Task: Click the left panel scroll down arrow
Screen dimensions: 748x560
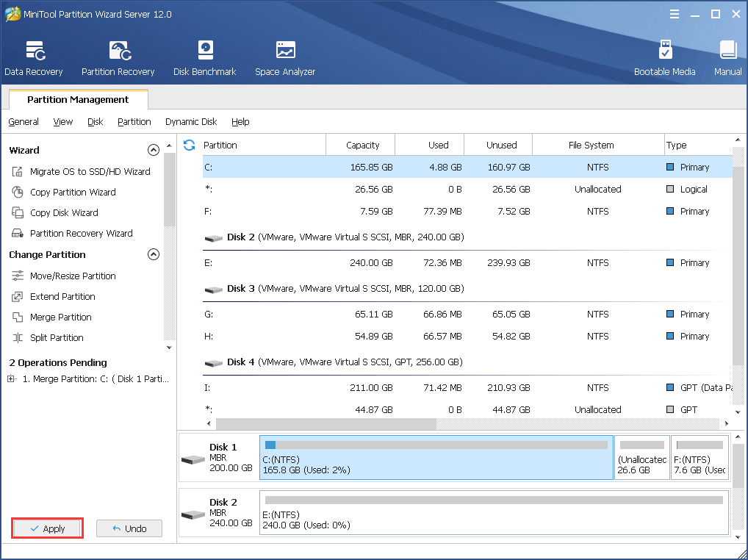Action: point(169,348)
